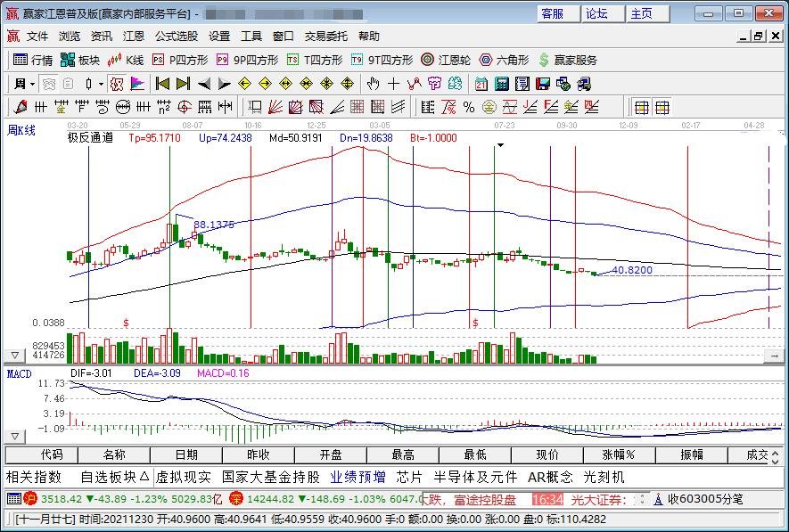Click the 88.1375 price label
789x532 pixels.
[214, 225]
